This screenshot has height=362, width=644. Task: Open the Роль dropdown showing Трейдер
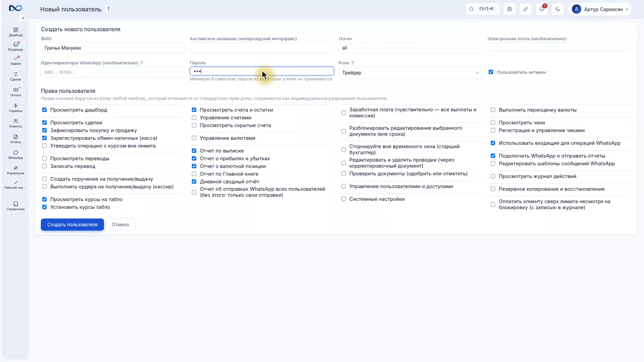pos(410,73)
